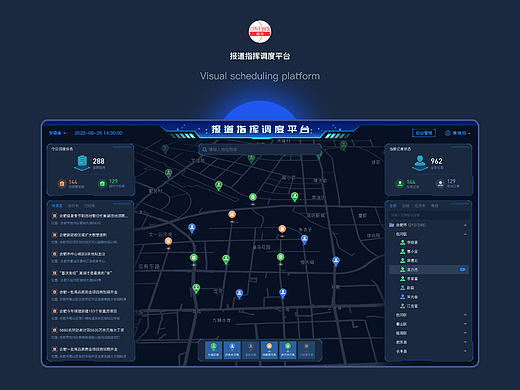Toggle the eye icon on the highlighted reporter row

click(x=462, y=269)
